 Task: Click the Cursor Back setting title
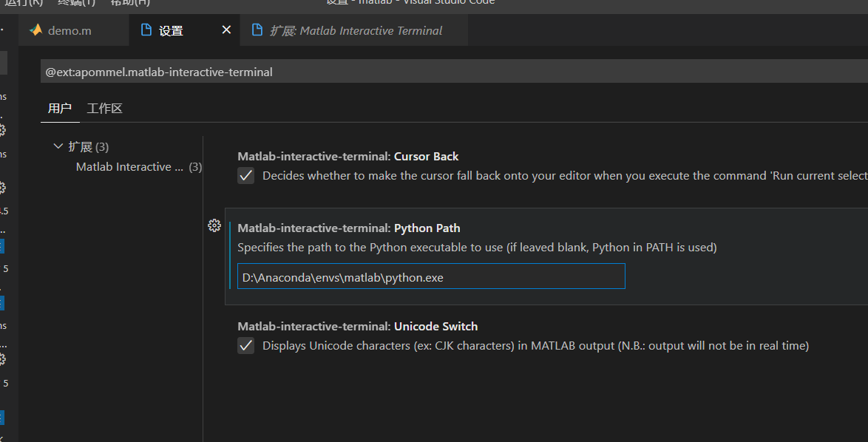pyautogui.click(x=348, y=157)
